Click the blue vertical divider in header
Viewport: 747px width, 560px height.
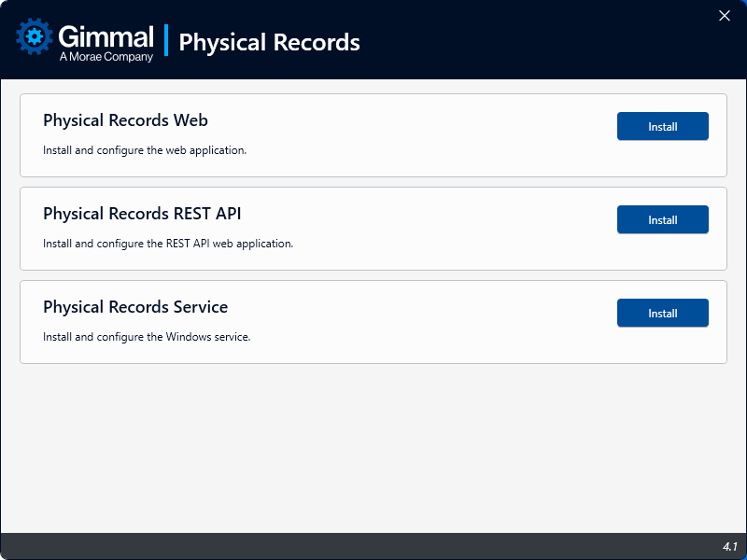pyautogui.click(x=166, y=40)
